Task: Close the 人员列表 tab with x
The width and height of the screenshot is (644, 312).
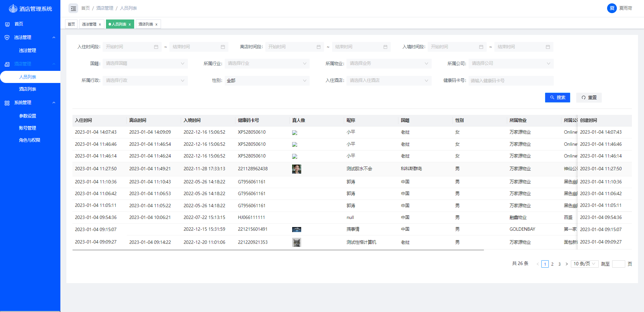Action: (x=130, y=25)
